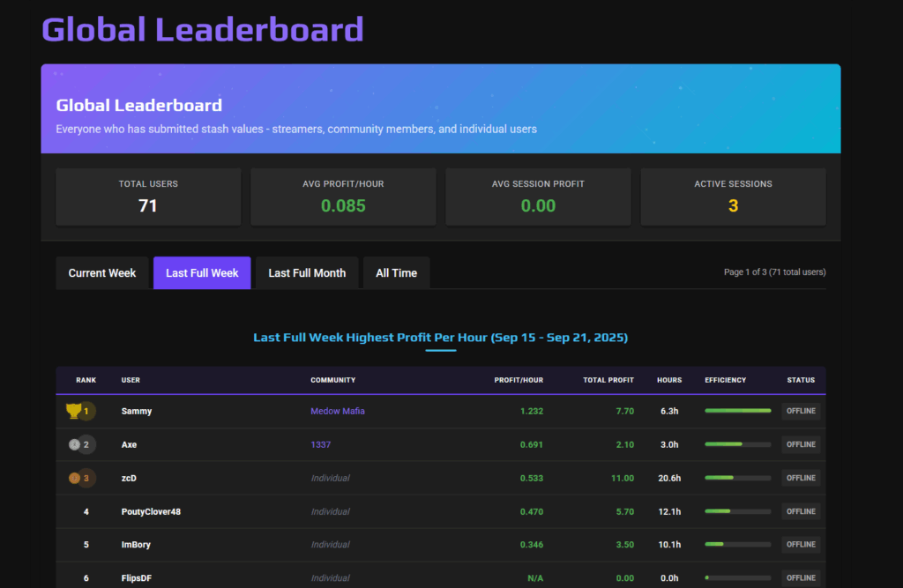Click PoutyClover48's OFFLINE indicator
The height and width of the screenshot is (588, 903).
coord(800,511)
